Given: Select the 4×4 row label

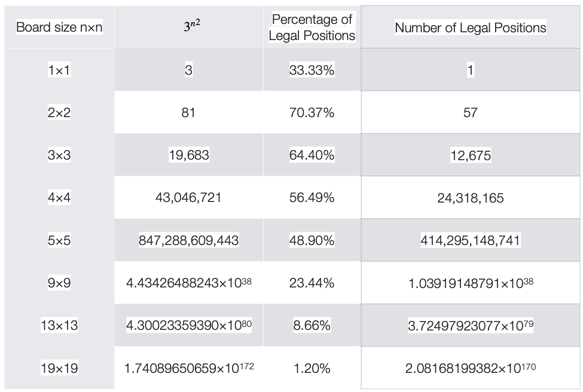Looking at the screenshot, I should tap(59, 197).
